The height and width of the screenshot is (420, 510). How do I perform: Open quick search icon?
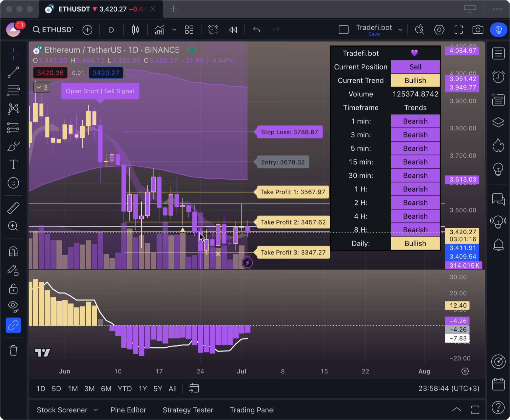click(420, 30)
